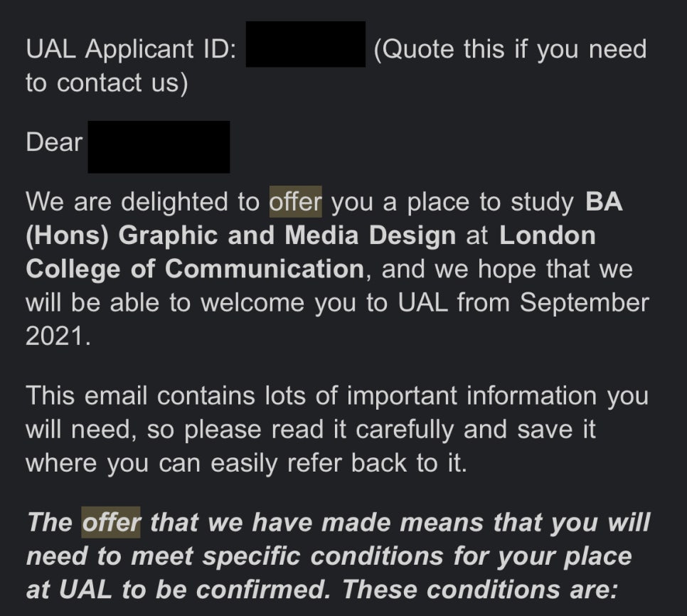Screen dimensions: 687x616
Task: Click the first highlighted 'offer' word
Action: (x=295, y=202)
